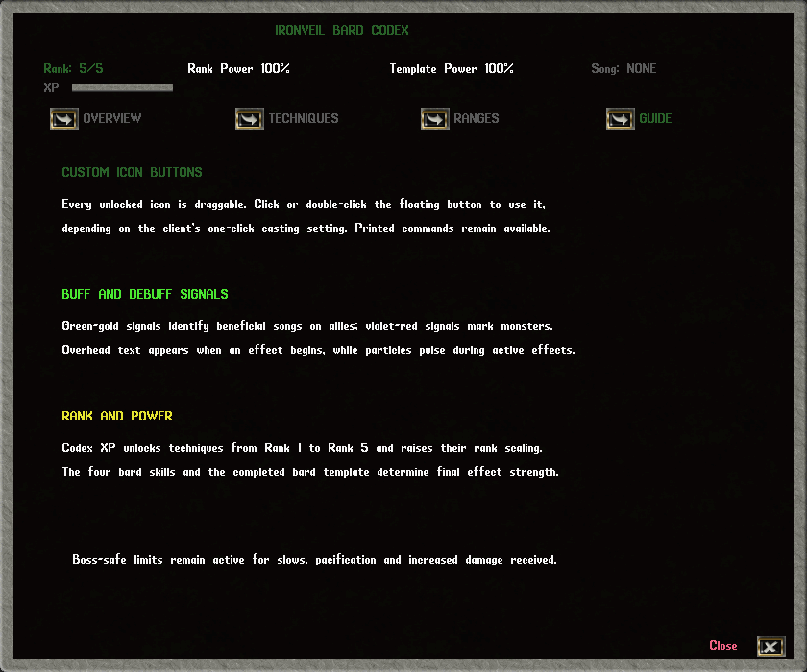Click the arrow icon beside OVERVIEW
This screenshot has width=807, height=672.
64,119
